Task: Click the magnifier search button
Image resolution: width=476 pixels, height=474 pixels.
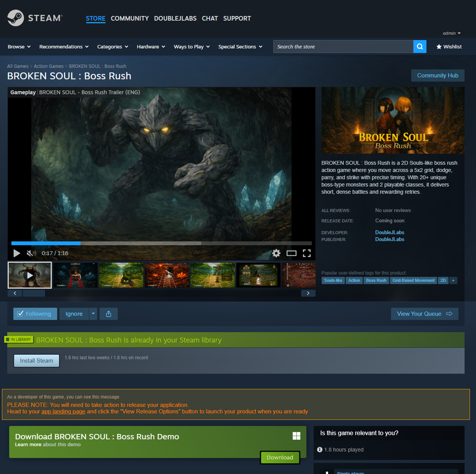Action: pos(420,47)
